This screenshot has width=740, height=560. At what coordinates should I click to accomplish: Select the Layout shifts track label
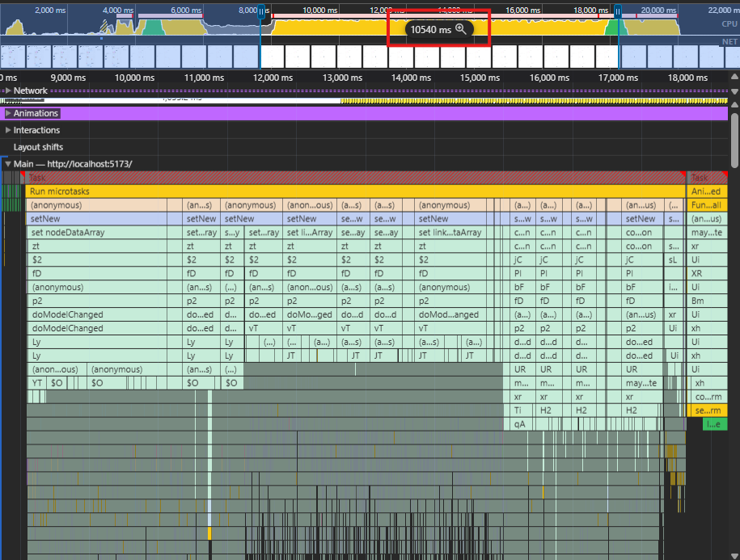pos(38,147)
